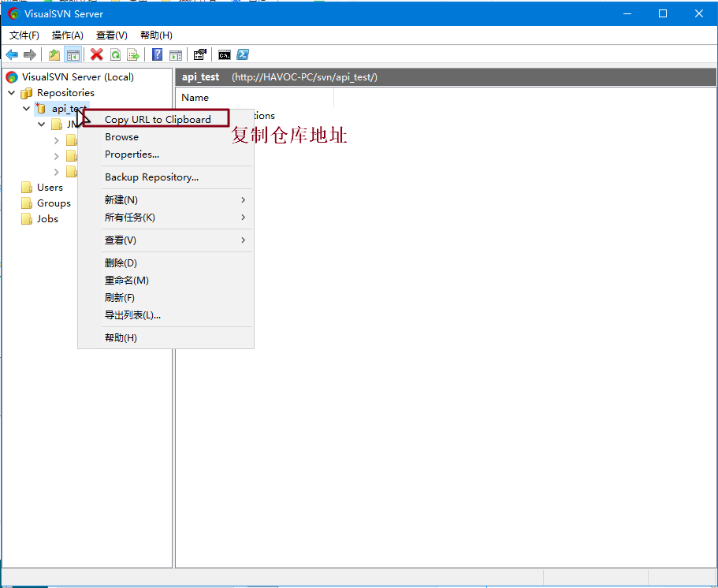Click the green Refresh icon in toolbar
718x588 pixels.
115,55
